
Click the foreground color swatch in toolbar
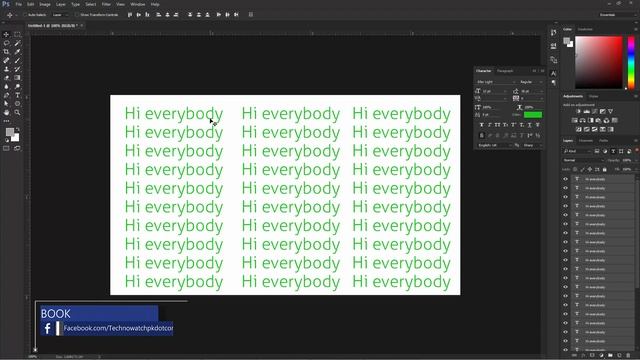[10, 132]
